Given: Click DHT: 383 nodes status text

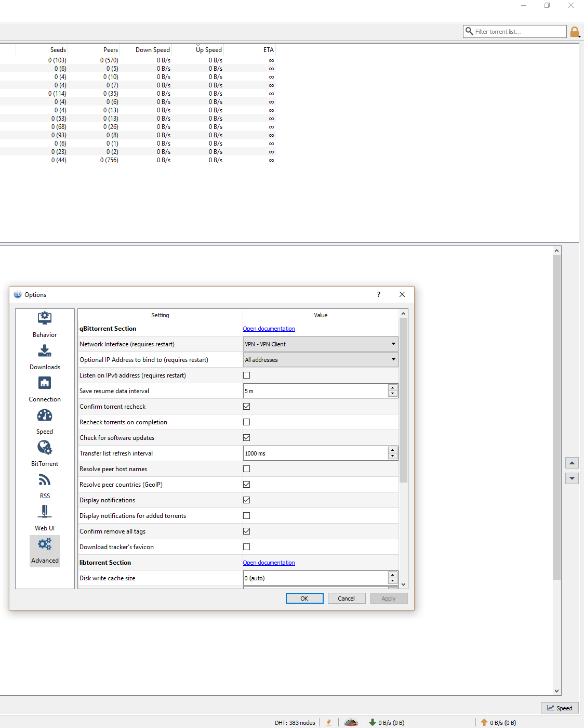Looking at the screenshot, I should point(295,723).
